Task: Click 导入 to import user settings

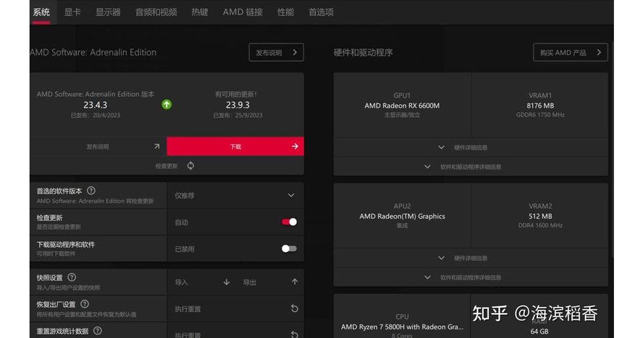Action: coord(181,282)
